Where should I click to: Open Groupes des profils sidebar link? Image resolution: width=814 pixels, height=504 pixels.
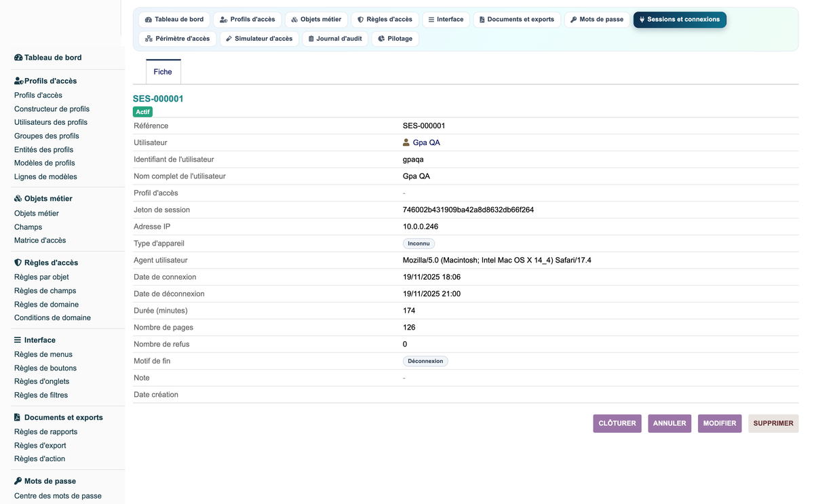pyautogui.click(x=47, y=136)
